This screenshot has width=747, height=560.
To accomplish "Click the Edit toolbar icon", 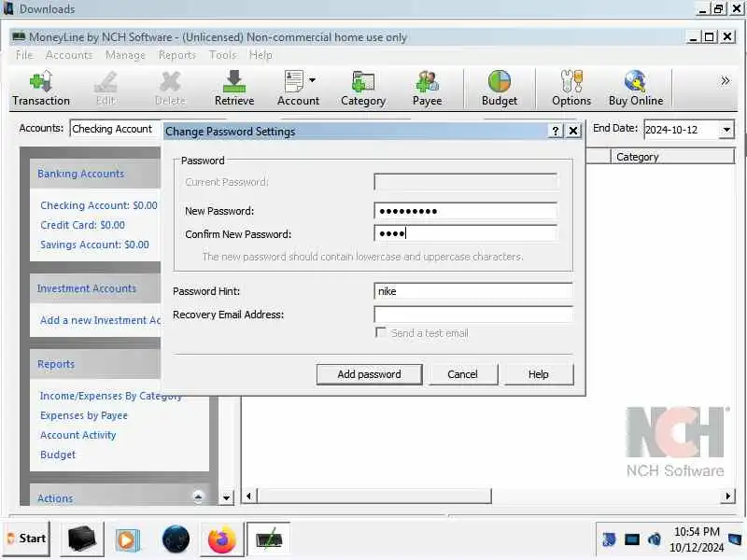I will pyautogui.click(x=106, y=89).
